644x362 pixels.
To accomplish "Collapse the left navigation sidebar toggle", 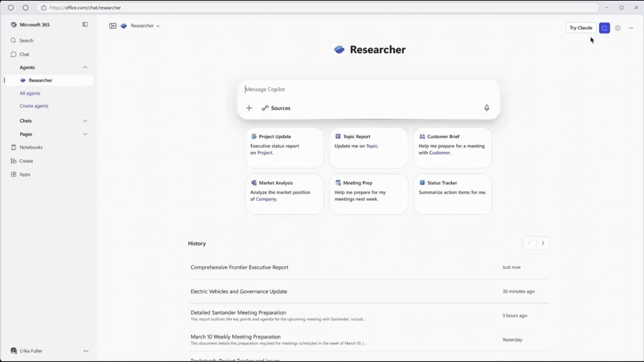I will 85,25.
